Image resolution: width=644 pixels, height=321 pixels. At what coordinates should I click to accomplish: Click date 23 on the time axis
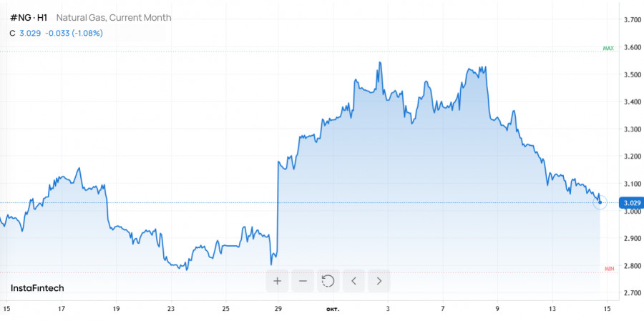171,309
